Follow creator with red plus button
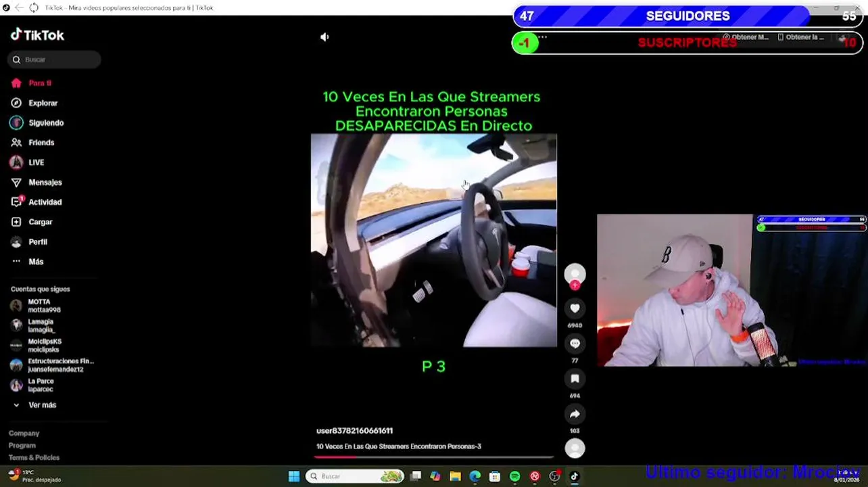The image size is (868, 487). point(575,285)
